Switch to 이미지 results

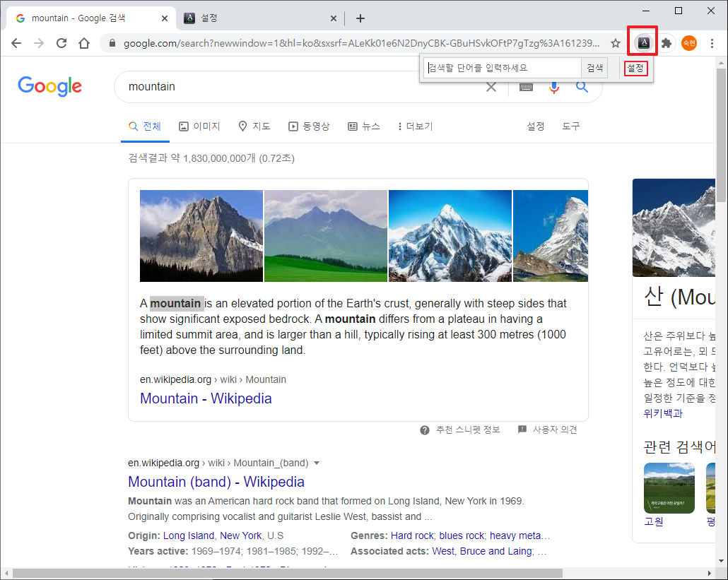[199, 126]
